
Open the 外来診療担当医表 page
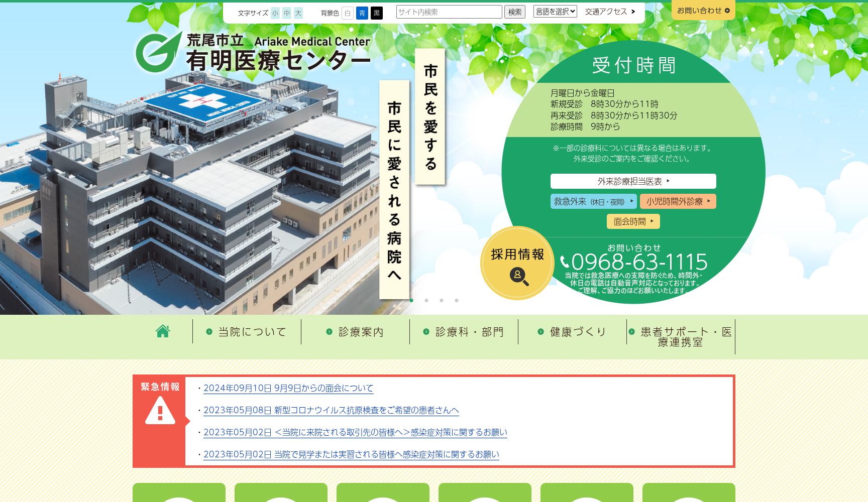point(633,181)
